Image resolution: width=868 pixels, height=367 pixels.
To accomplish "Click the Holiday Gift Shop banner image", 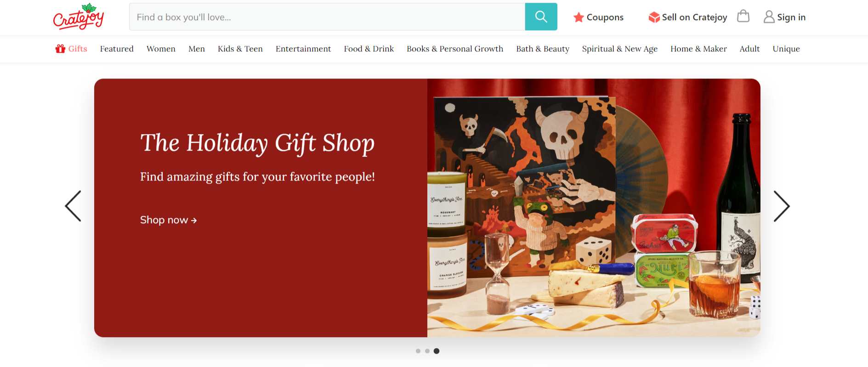I will pyautogui.click(x=594, y=208).
